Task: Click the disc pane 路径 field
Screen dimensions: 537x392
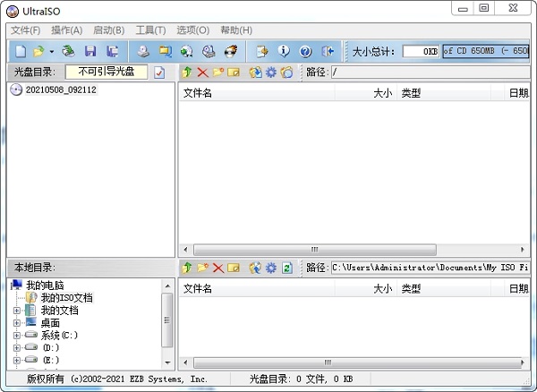Action: coord(430,72)
